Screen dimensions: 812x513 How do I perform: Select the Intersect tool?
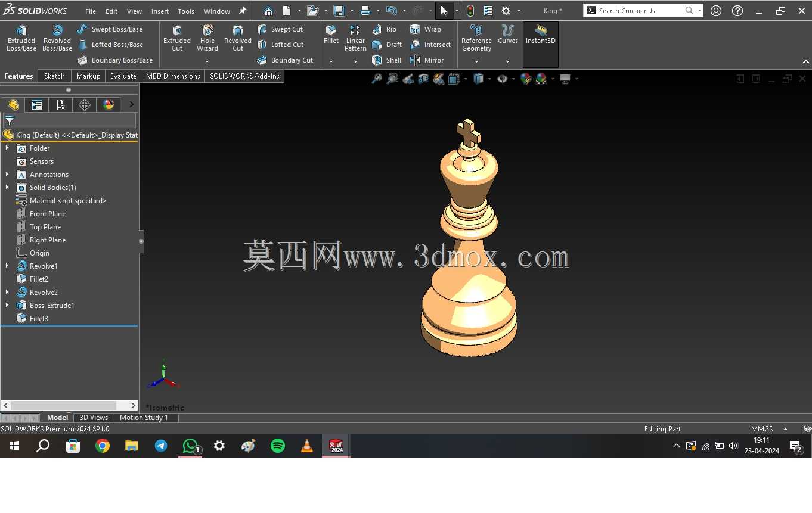tap(430, 45)
